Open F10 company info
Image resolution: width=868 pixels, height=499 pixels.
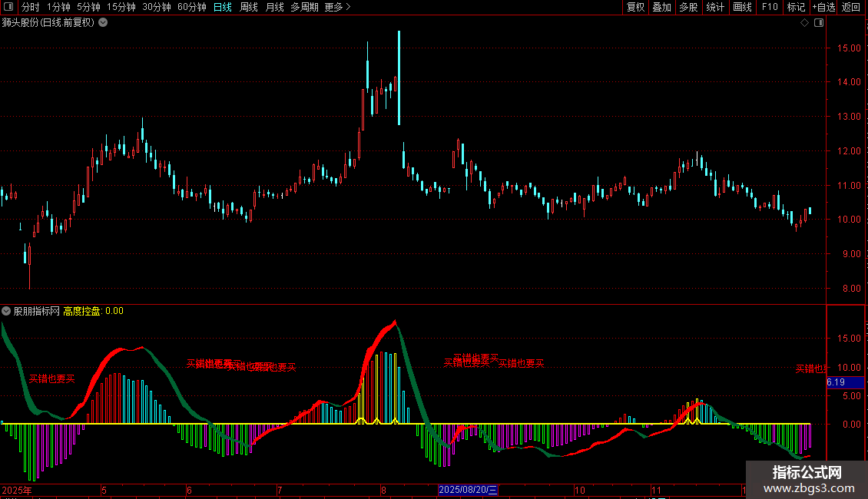[x=770, y=7]
